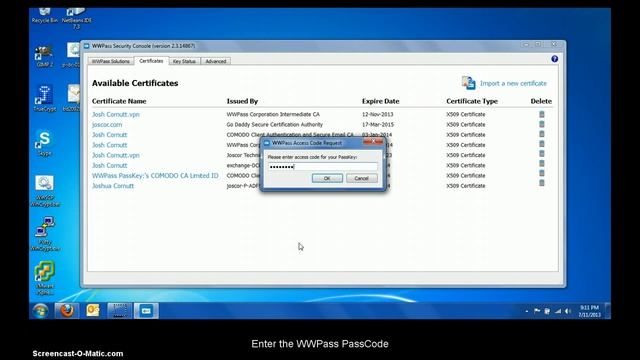Delete the certificate issued by exchange-DC
This screenshot has height=360, width=640.
(542, 165)
